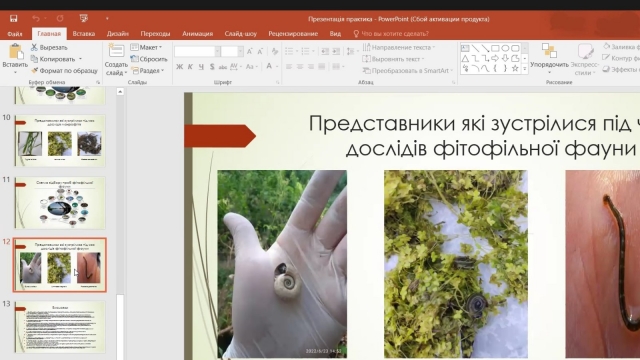Open the Упорядочить arrange menu
The width and height of the screenshot is (640, 360).
549,59
